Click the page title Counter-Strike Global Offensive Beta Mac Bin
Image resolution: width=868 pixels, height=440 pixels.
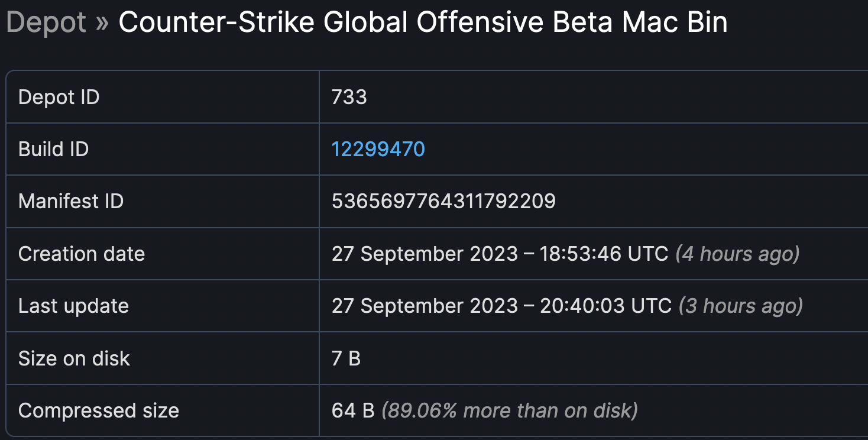coord(423,22)
